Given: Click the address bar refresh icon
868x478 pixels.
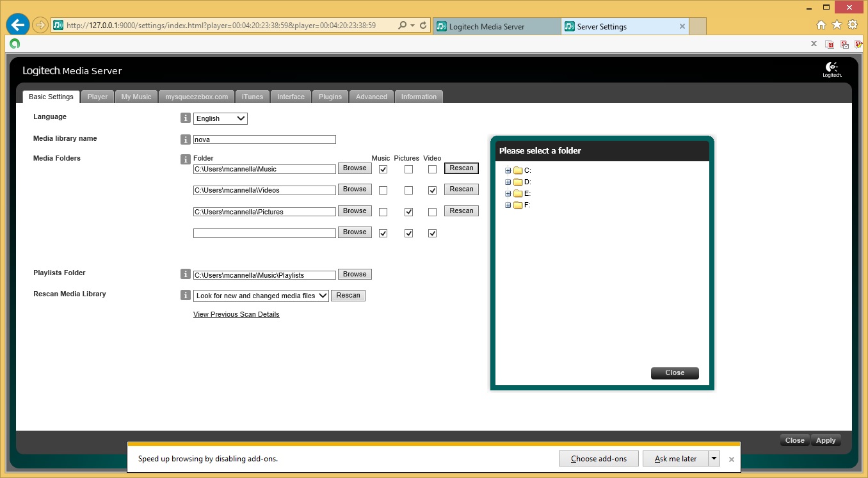Looking at the screenshot, I should coord(423,26).
